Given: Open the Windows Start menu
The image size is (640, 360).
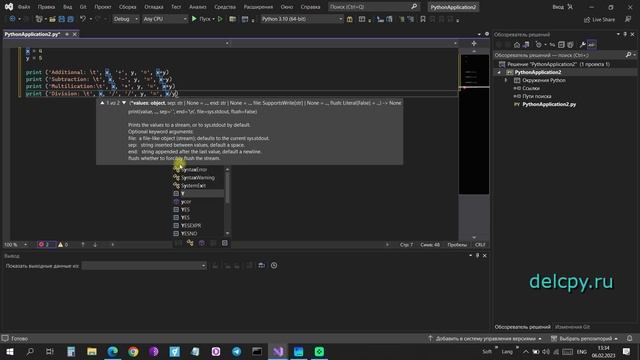Looking at the screenshot, I should coord(9,351).
